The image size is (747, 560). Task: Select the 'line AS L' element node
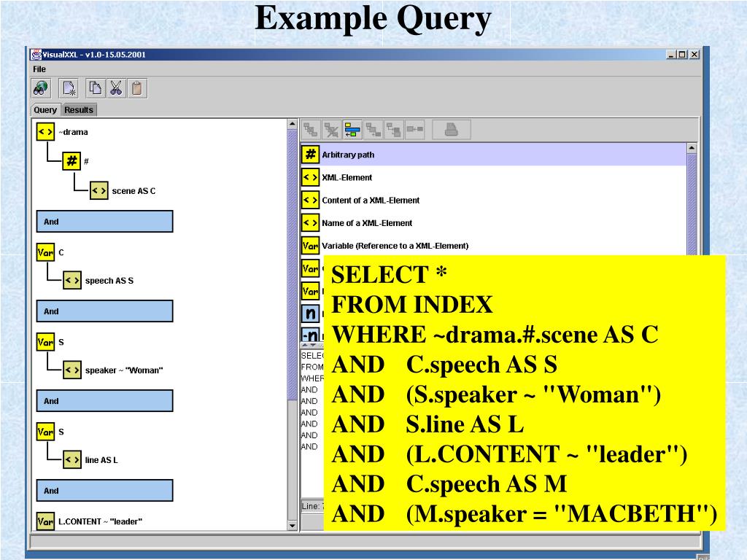pos(90,460)
